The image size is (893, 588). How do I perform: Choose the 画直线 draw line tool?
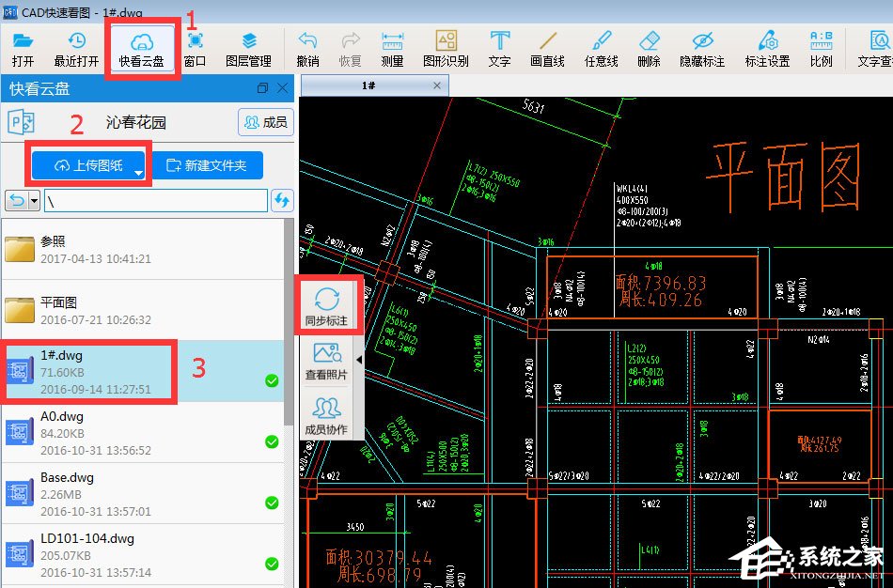coord(547,49)
